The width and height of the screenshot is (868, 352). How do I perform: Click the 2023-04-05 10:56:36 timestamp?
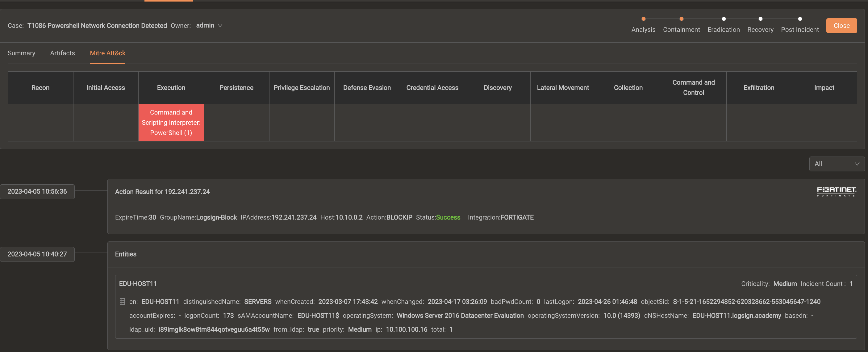[x=37, y=191]
